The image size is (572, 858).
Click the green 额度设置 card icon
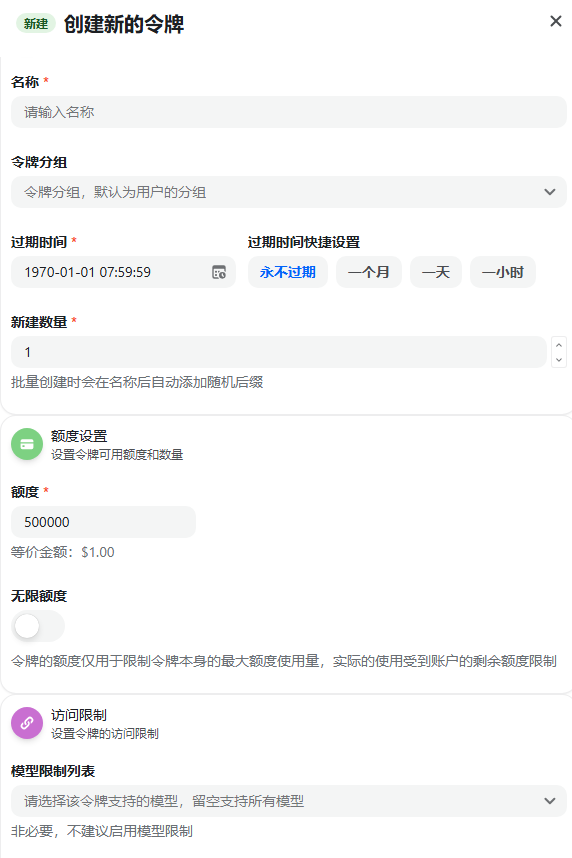coord(27,444)
